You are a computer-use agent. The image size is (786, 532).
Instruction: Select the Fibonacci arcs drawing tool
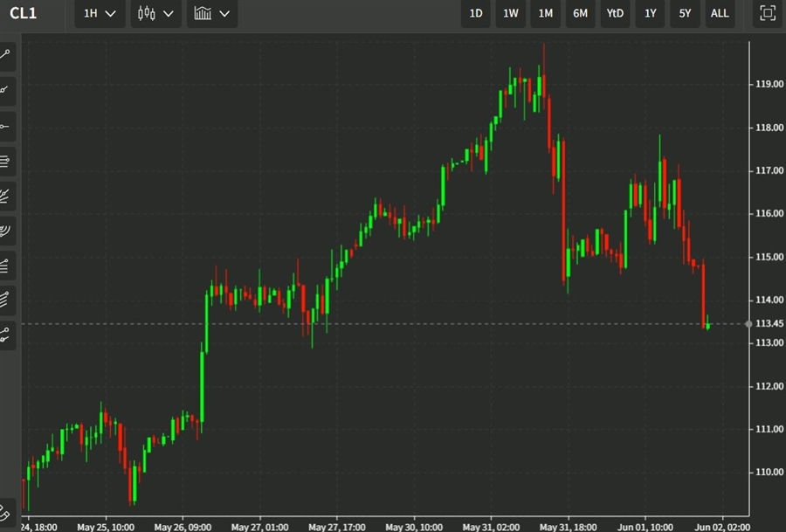tap(6, 231)
